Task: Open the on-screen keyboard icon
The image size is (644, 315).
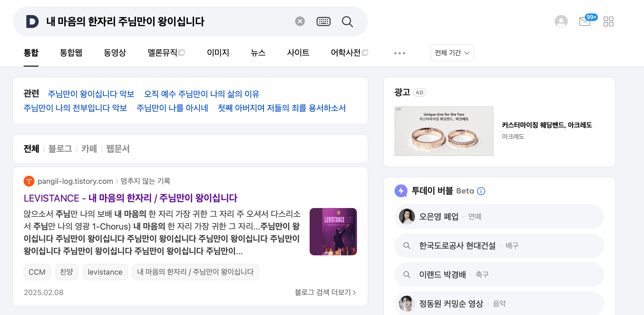Action: [324, 22]
